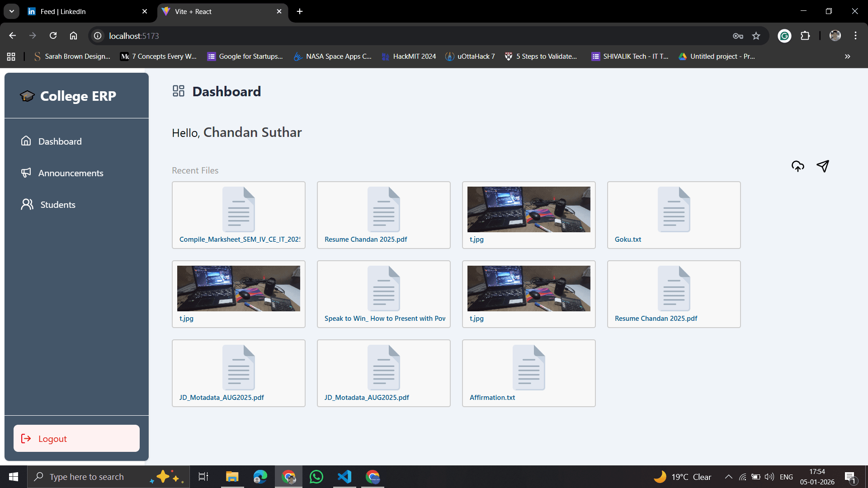This screenshot has height=488, width=868.
Task: Click the Type here to search field
Action: click(90, 476)
